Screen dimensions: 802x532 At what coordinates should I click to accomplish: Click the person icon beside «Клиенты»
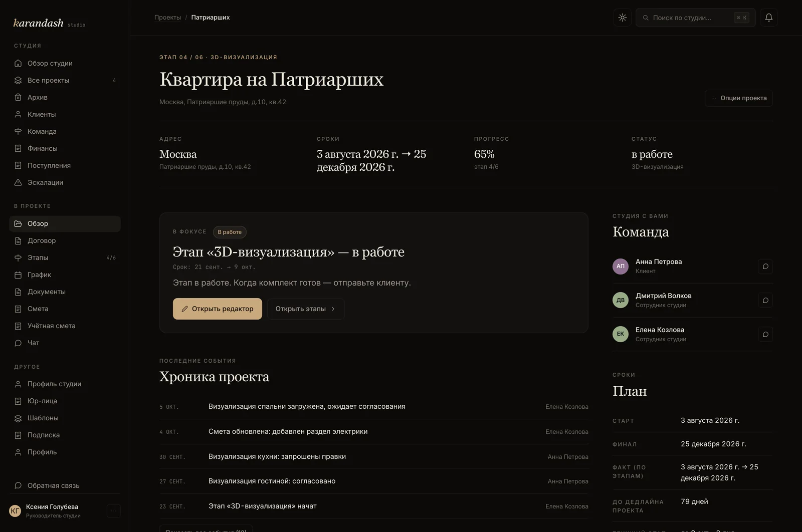(x=18, y=114)
